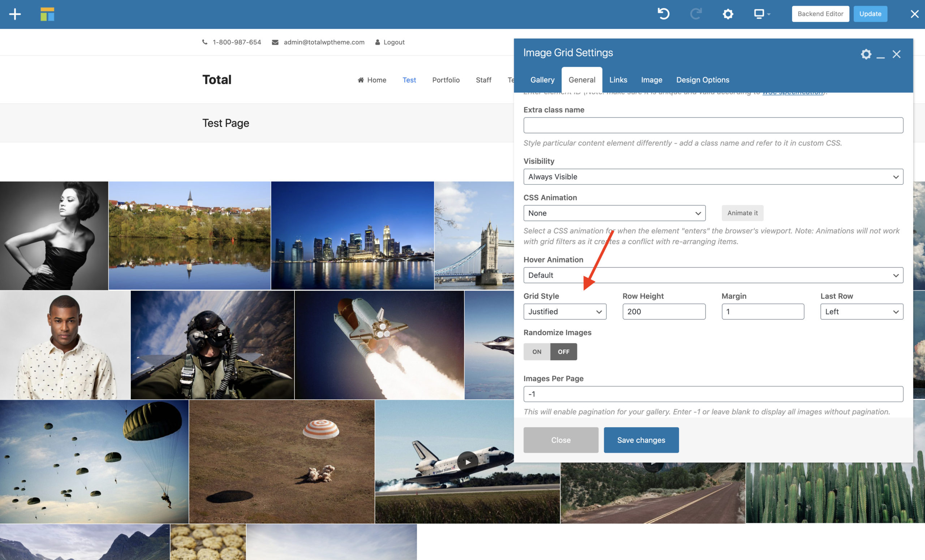Click the phone number 1-800-987-654

coord(237,42)
